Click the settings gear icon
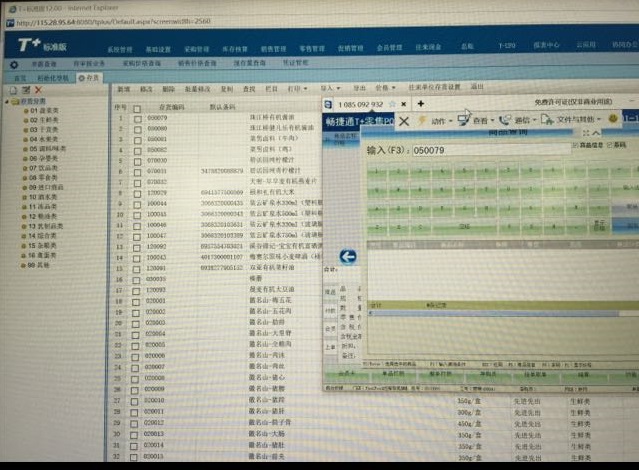 tap(14, 64)
